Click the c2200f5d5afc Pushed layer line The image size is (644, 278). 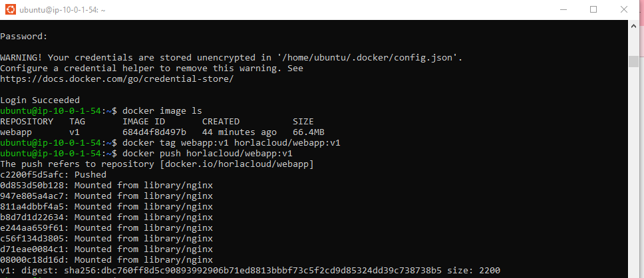(x=53, y=175)
